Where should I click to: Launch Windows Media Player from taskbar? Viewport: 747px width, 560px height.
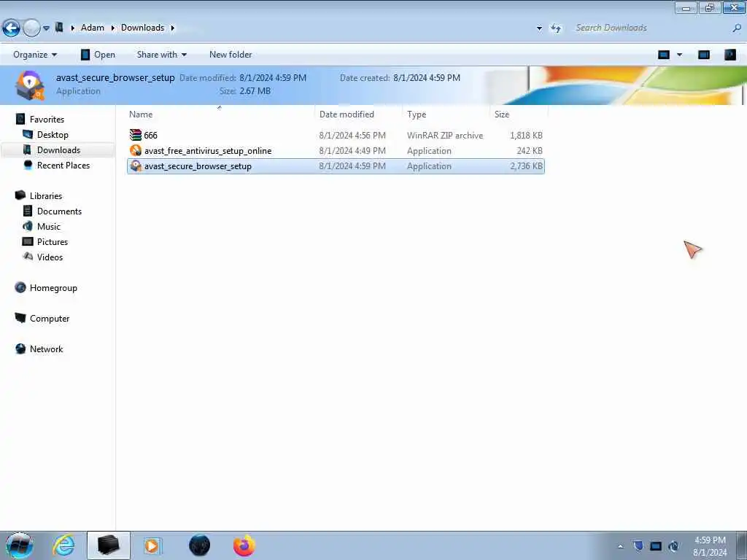click(152, 545)
